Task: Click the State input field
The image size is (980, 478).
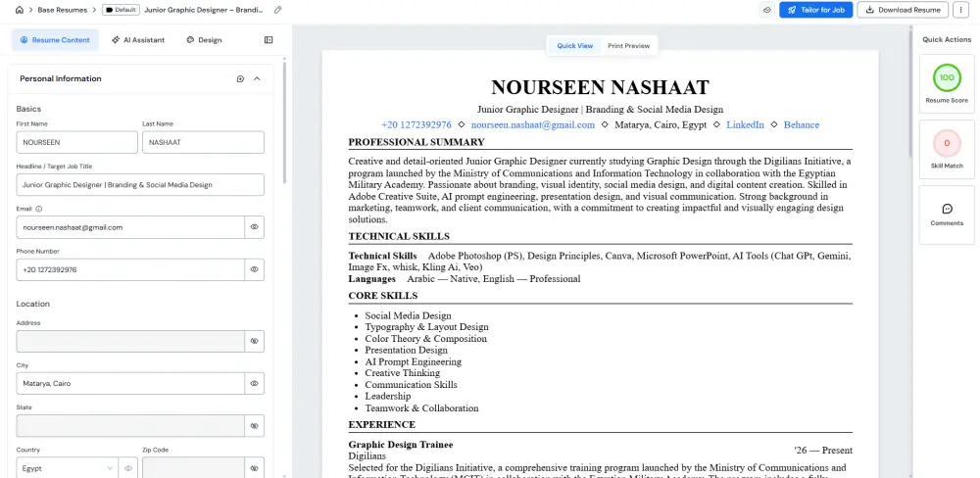Action: point(130,425)
